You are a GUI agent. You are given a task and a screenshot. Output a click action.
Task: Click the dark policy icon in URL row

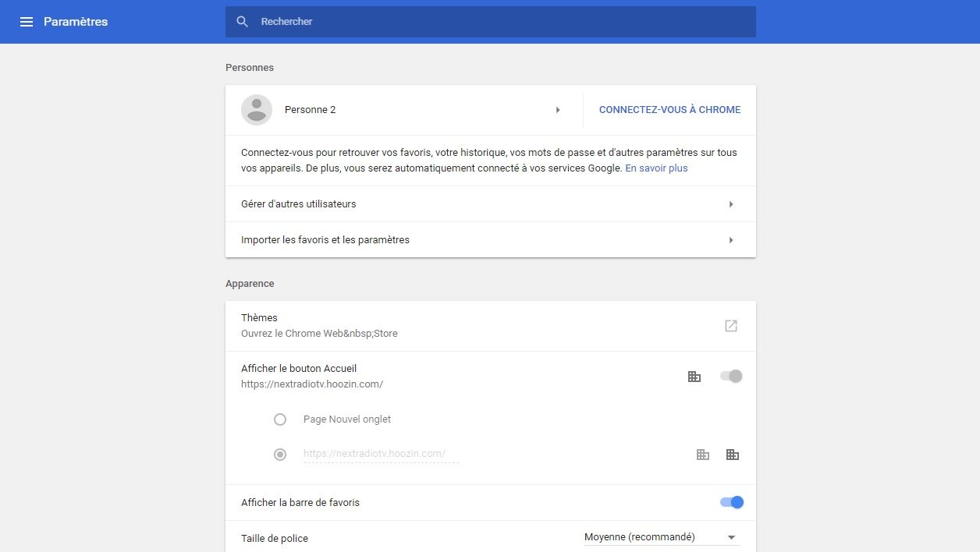pos(733,455)
